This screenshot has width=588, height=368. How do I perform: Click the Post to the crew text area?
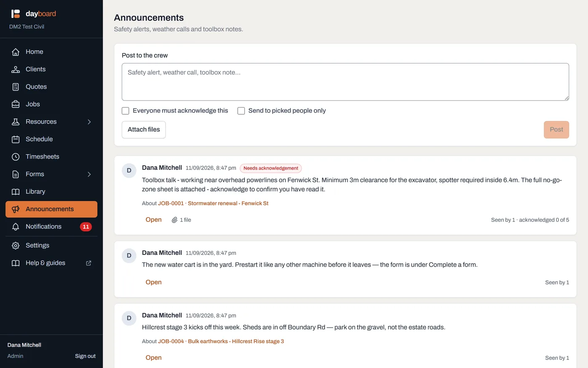[345, 82]
